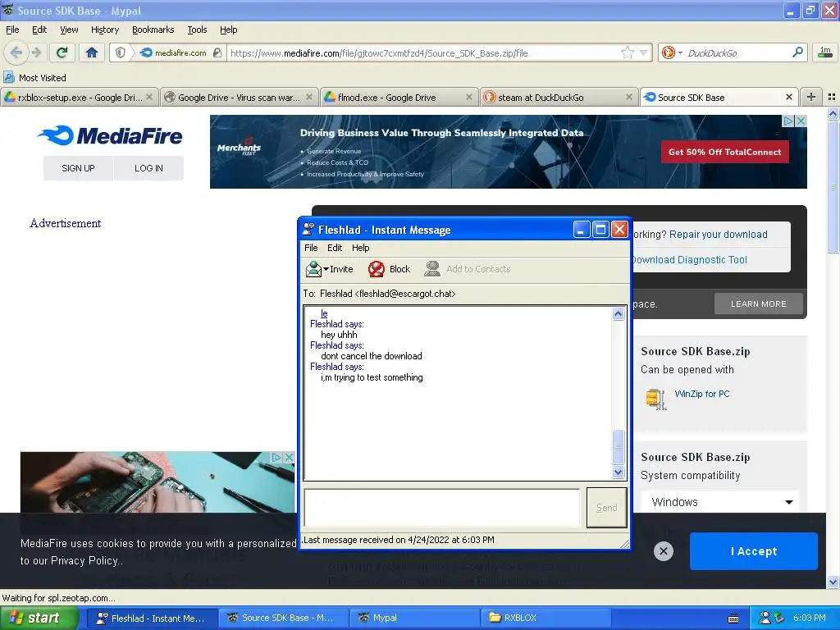Close the steam at DuckDuckGo tab
Image resolution: width=840 pixels, height=630 pixels.
coord(629,97)
